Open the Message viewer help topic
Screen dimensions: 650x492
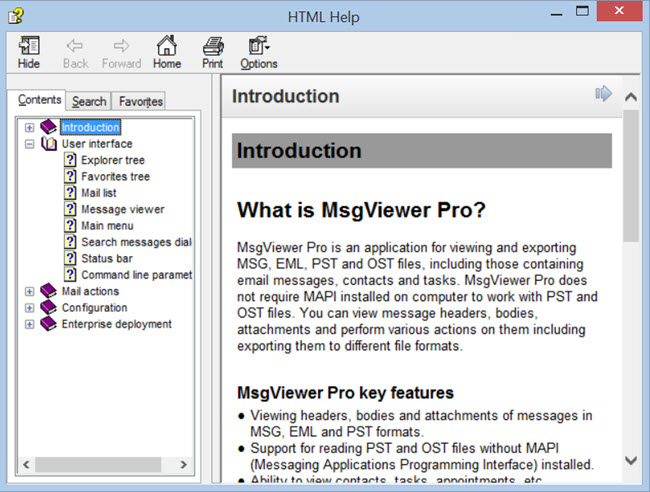coord(123,209)
